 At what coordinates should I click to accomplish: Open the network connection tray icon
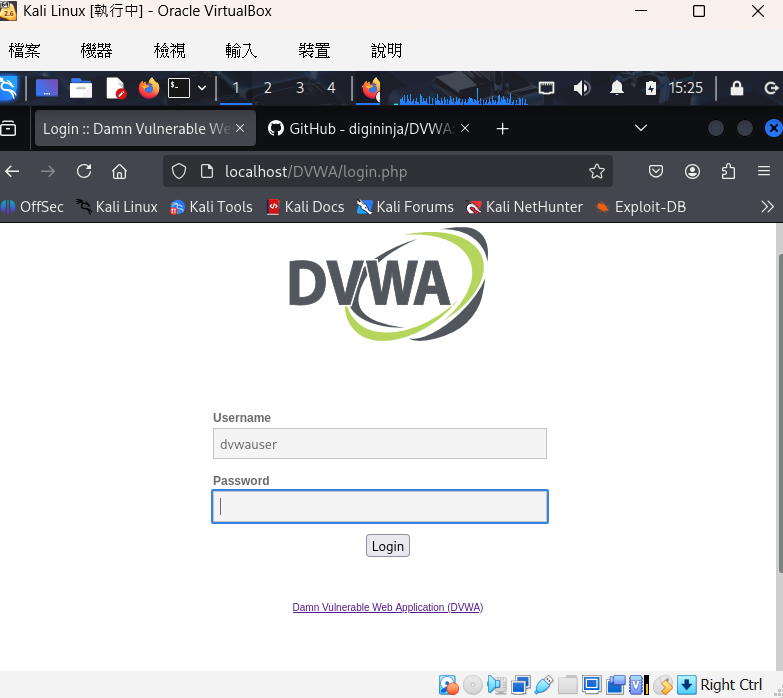pos(546,88)
